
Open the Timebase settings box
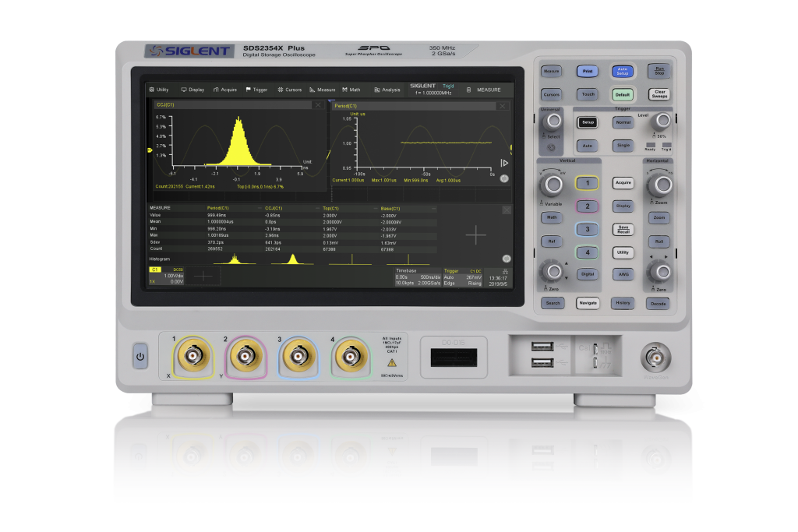click(x=417, y=276)
